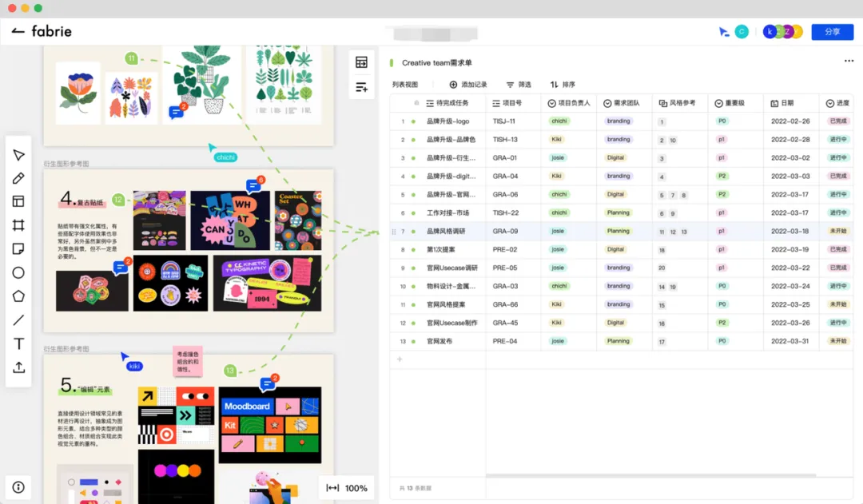Click the drag handle of row 7

[x=393, y=232]
